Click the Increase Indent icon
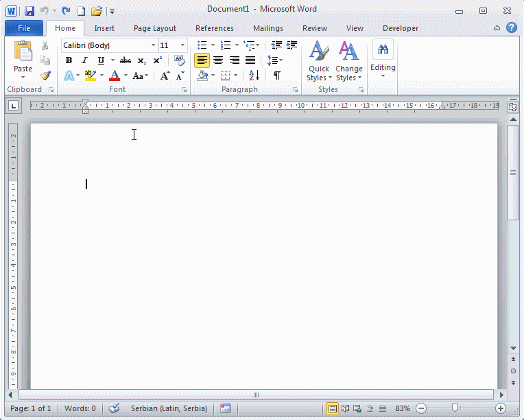Image resolution: width=524 pixels, height=420 pixels. [292, 45]
